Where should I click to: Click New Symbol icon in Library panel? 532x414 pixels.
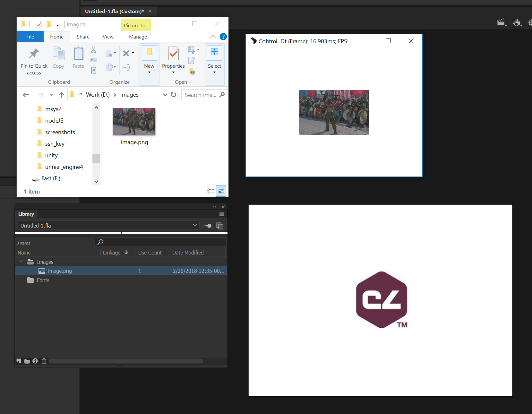[x=19, y=361]
